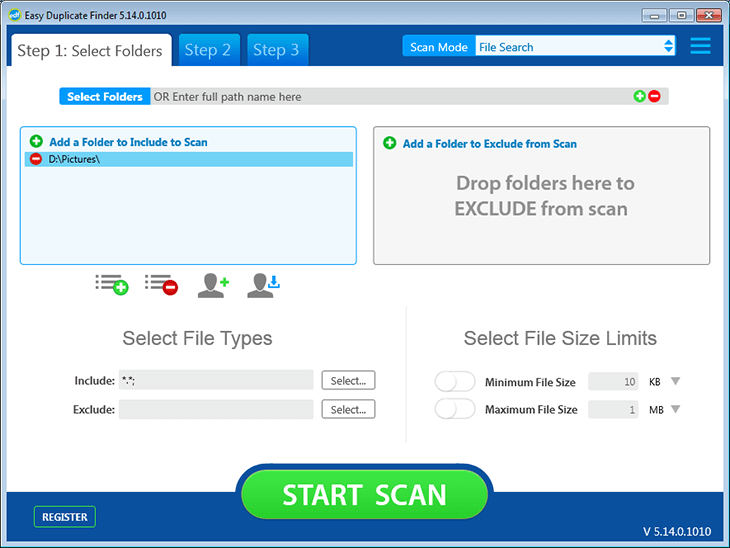Click the remove-from-list icon with red minus
This screenshot has width=730, height=548.
[161, 284]
